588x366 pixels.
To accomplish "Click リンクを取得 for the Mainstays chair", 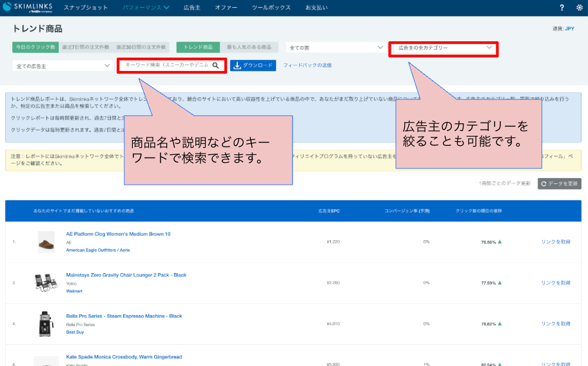I will (555, 283).
